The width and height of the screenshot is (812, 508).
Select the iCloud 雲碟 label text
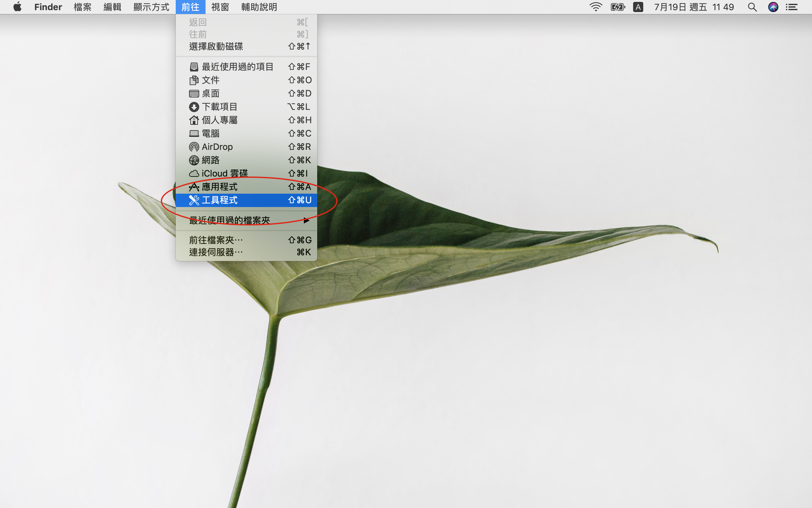(x=225, y=173)
